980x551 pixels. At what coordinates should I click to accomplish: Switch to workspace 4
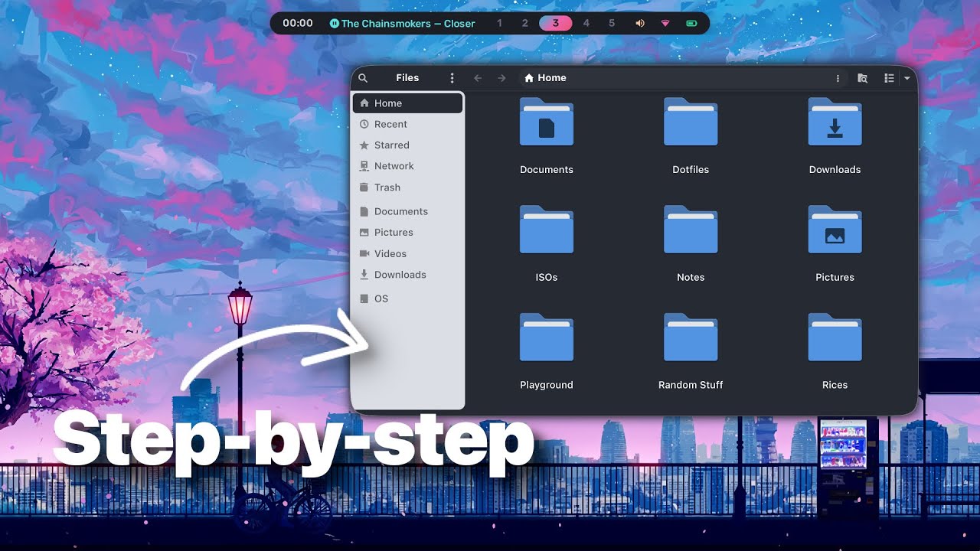click(x=586, y=24)
